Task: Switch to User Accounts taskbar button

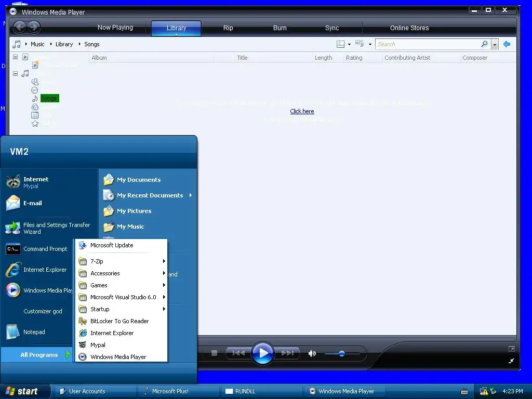Action: [96, 391]
